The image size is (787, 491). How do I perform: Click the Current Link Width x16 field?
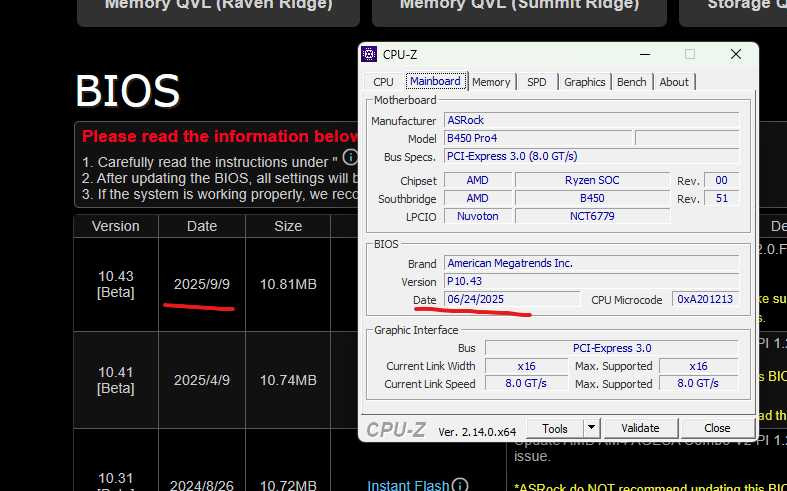click(527, 366)
